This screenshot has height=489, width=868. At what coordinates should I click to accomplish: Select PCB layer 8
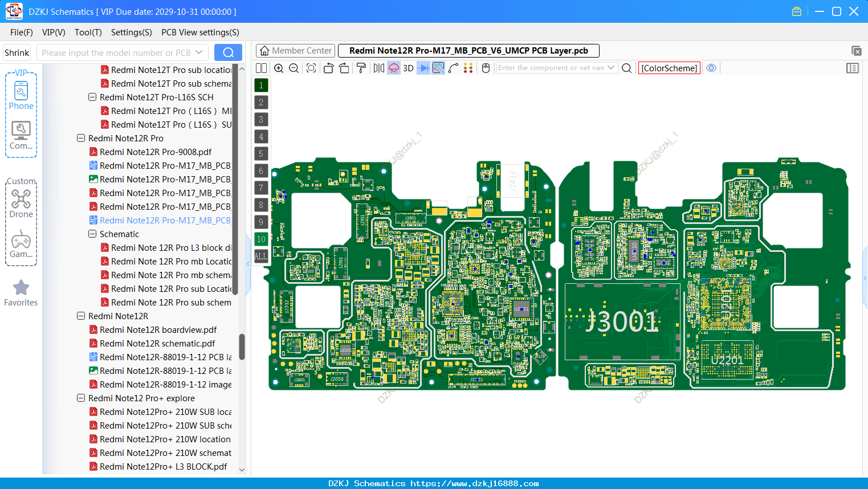261,205
